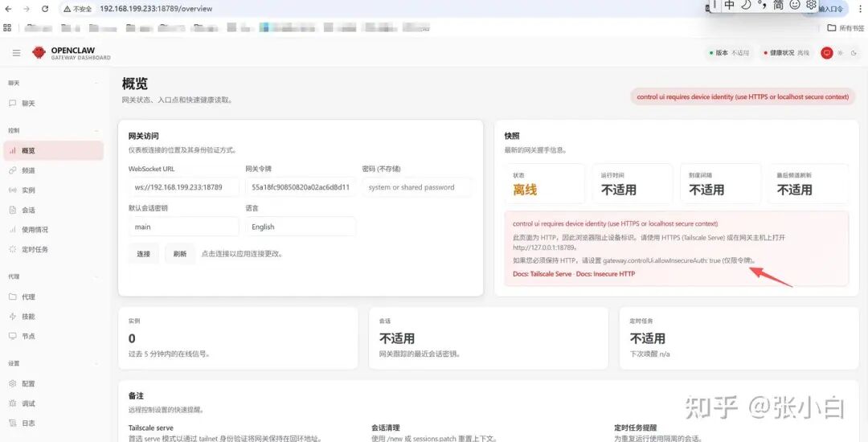
Task: Click the 网关访问 card title
Action: 144,136
